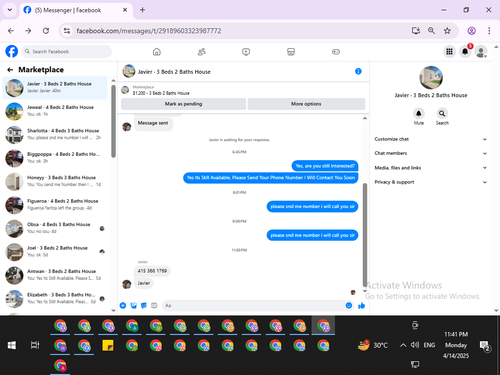Viewport: 500px width, 375px height.
Task: Open Javier - 3 Beds 2 Baths House chat
Action: click(x=55, y=88)
